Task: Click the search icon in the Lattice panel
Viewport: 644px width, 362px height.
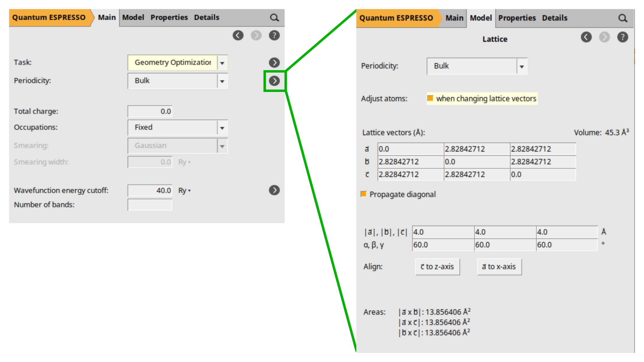Action: point(622,18)
